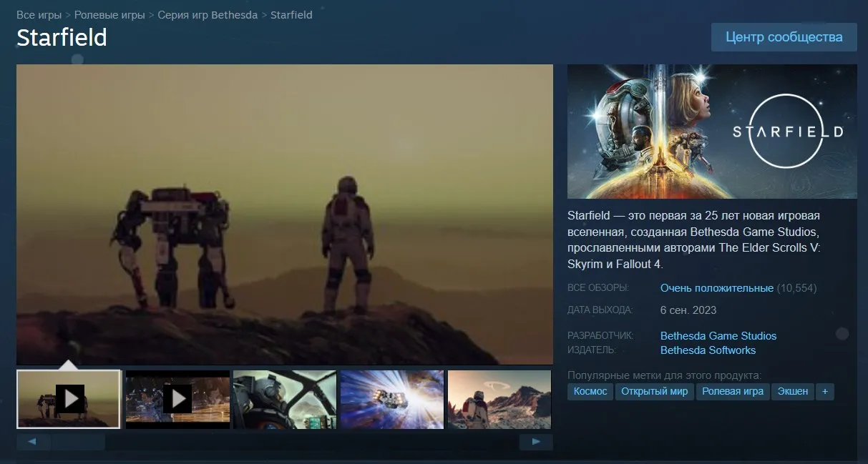Open developer 'Bethesda Game Studios' link
The image size is (868, 464).
(718, 336)
